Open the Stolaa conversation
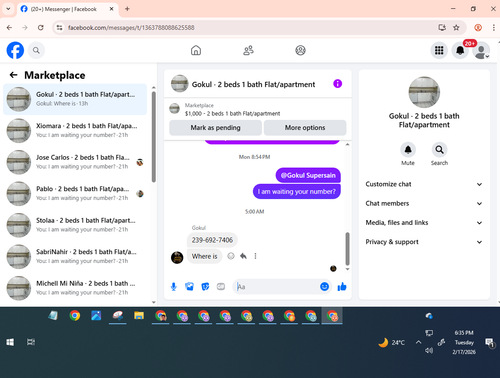The height and width of the screenshot is (378, 500). [75, 225]
